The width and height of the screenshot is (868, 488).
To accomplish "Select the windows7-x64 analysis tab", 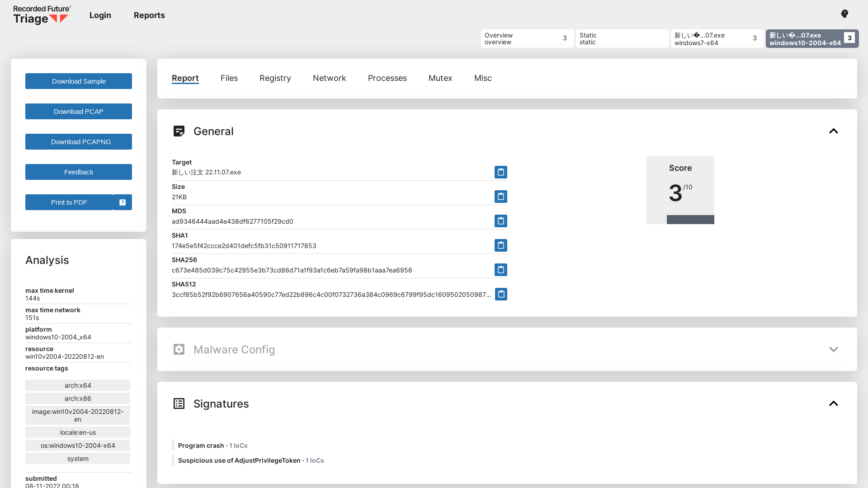I will click(717, 39).
